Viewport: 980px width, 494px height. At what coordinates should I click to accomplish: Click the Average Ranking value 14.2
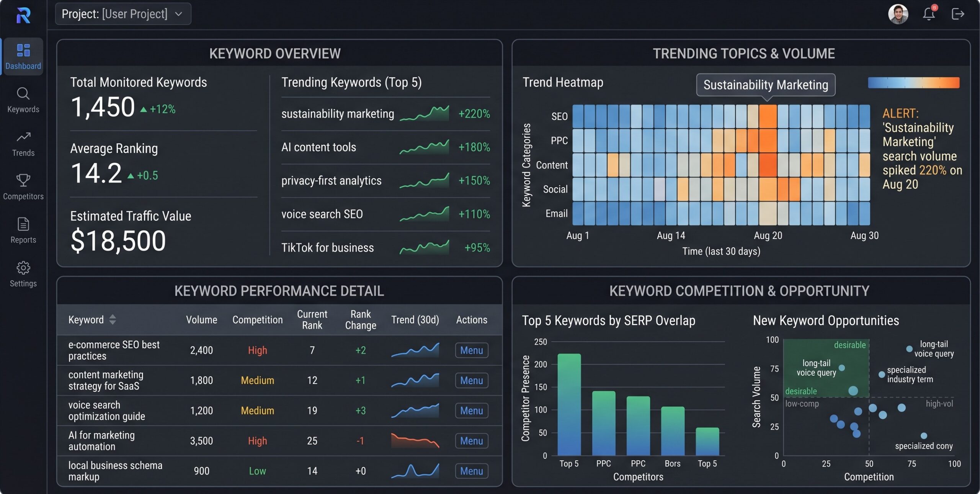[96, 173]
